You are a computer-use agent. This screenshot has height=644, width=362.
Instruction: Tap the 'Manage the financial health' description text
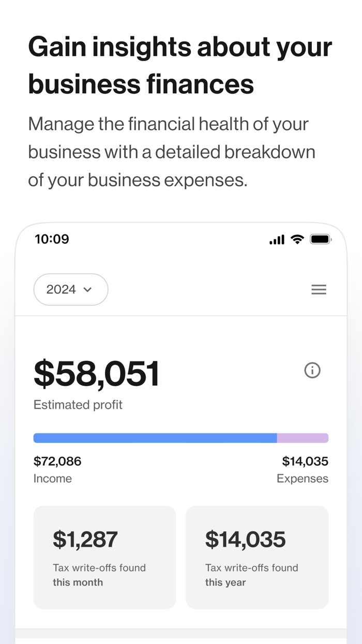click(171, 152)
